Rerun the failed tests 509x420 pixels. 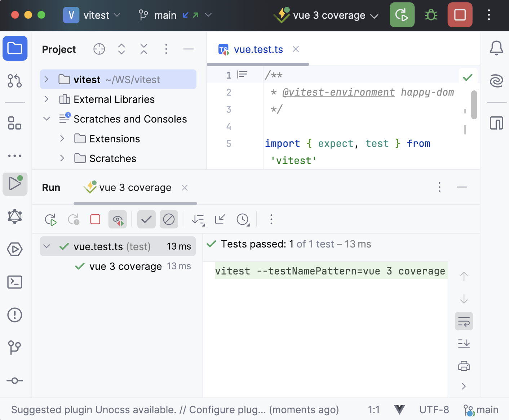click(74, 220)
